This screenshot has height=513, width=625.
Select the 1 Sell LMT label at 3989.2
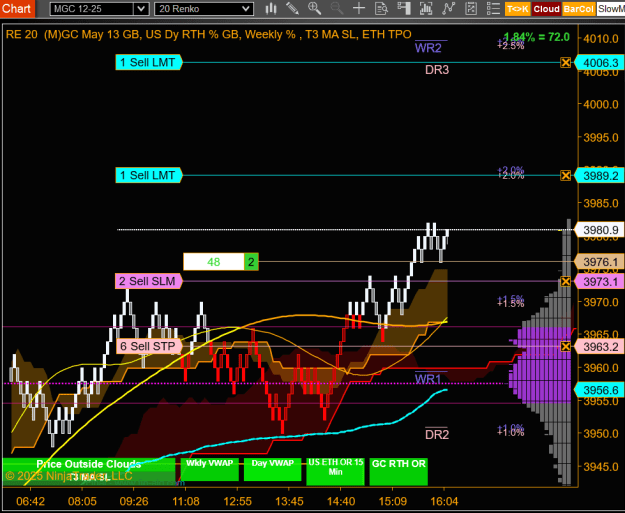(x=148, y=175)
